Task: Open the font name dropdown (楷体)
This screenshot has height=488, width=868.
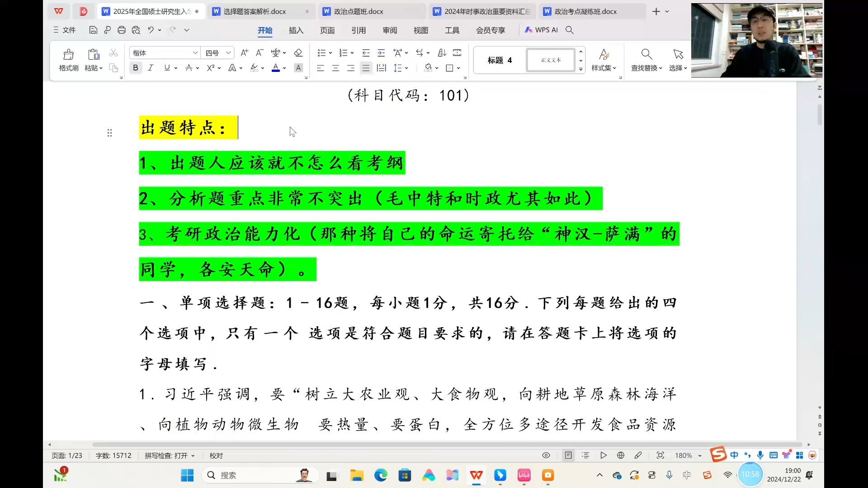Action: (x=195, y=53)
